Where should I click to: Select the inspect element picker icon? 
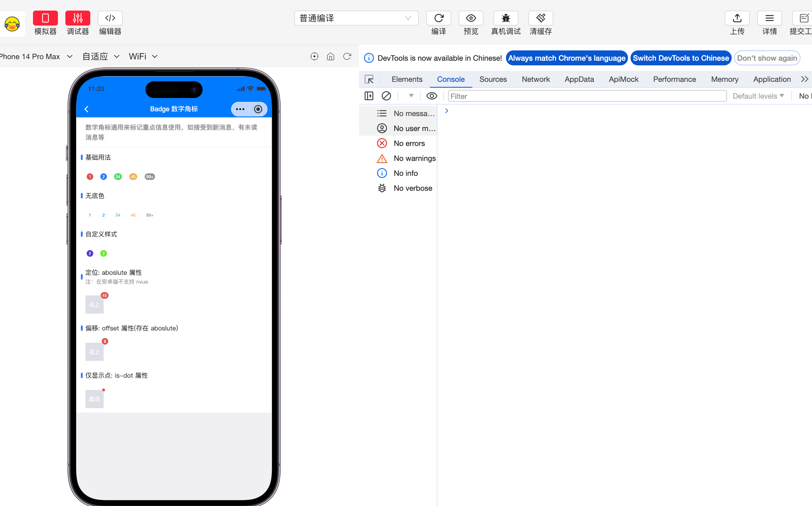click(x=369, y=79)
